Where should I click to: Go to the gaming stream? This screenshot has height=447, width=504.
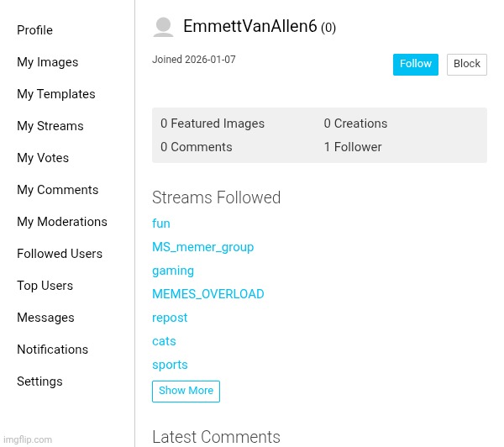[173, 271]
